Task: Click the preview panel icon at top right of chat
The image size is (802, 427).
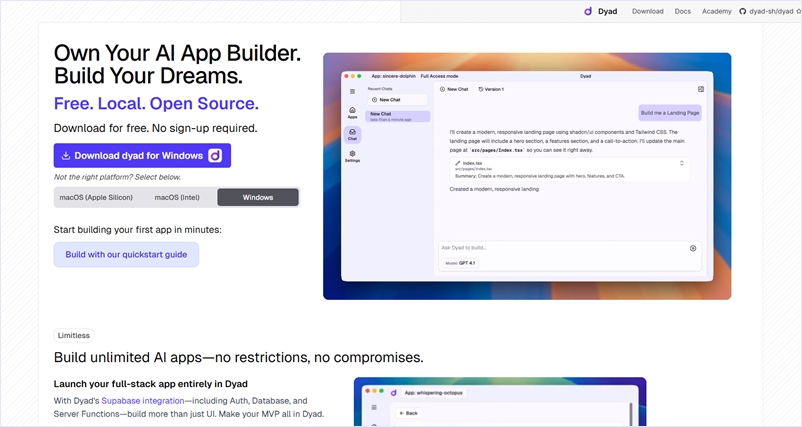Action: [701, 89]
